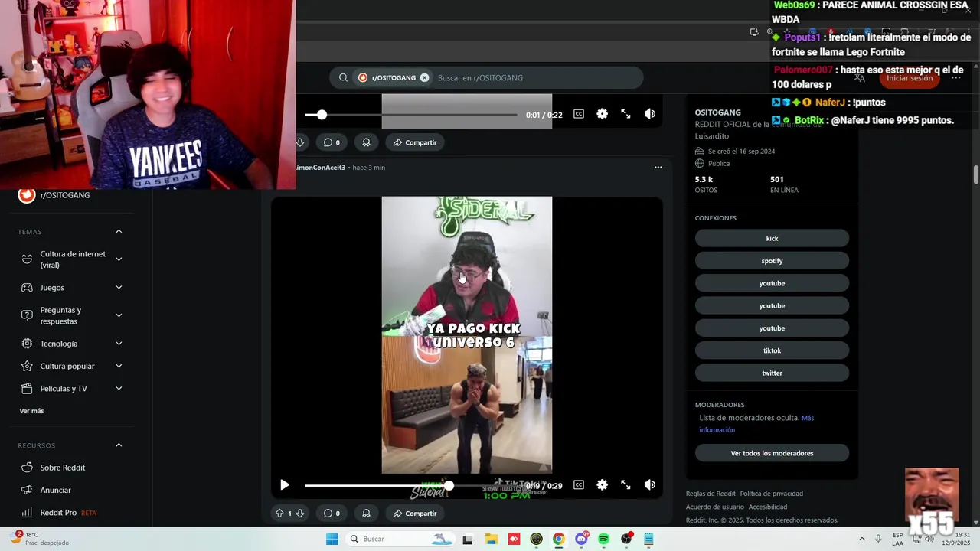Open the Anunciar resource link
Image resolution: width=980 pixels, height=551 pixels.
[x=55, y=490]
